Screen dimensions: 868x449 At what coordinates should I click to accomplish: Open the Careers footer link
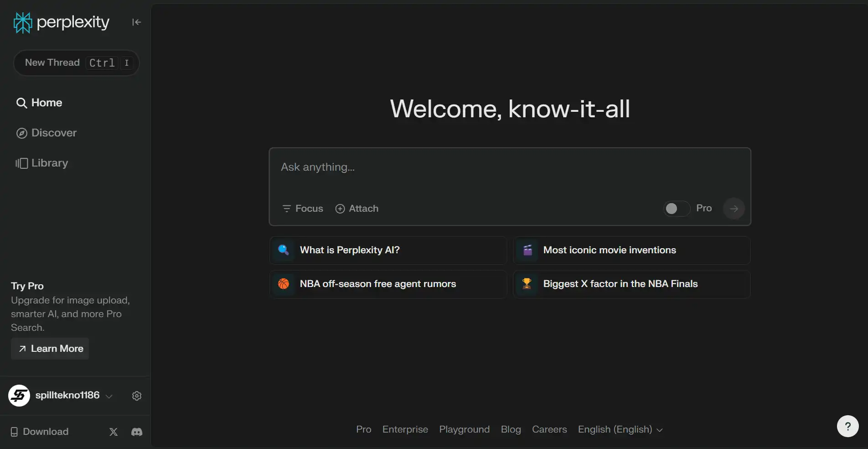pos(549,429)
